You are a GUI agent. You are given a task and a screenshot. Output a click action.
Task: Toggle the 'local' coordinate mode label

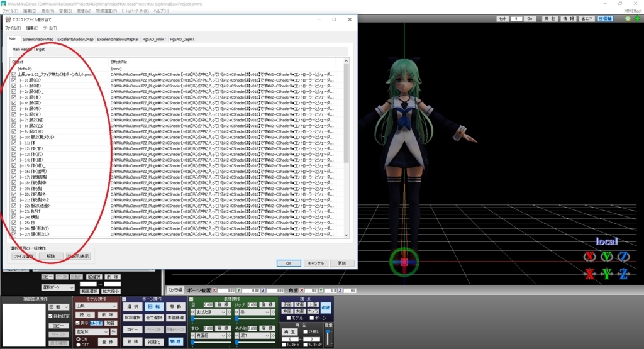coord(607,241)
